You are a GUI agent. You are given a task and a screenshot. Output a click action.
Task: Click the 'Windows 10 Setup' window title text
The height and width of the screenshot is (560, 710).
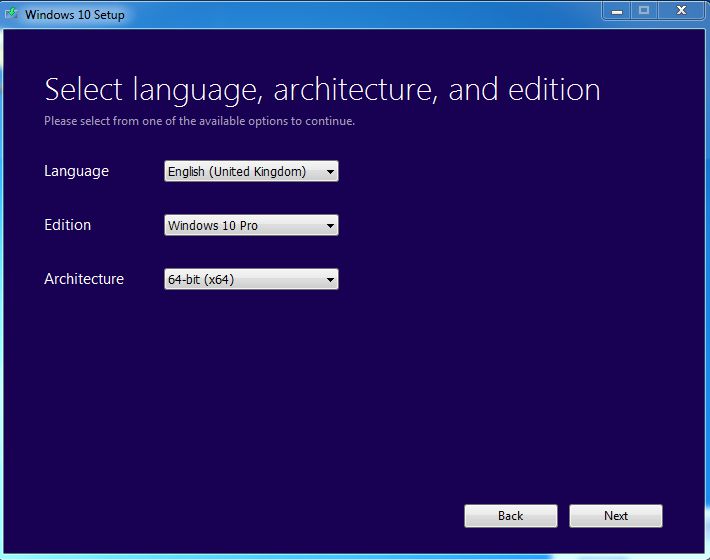coord(75,14)
